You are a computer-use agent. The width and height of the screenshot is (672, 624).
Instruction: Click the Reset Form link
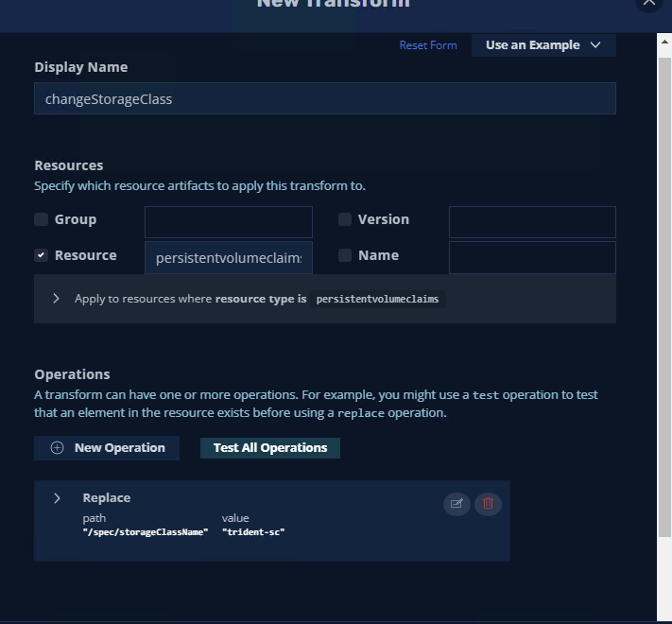click(428, 45)
